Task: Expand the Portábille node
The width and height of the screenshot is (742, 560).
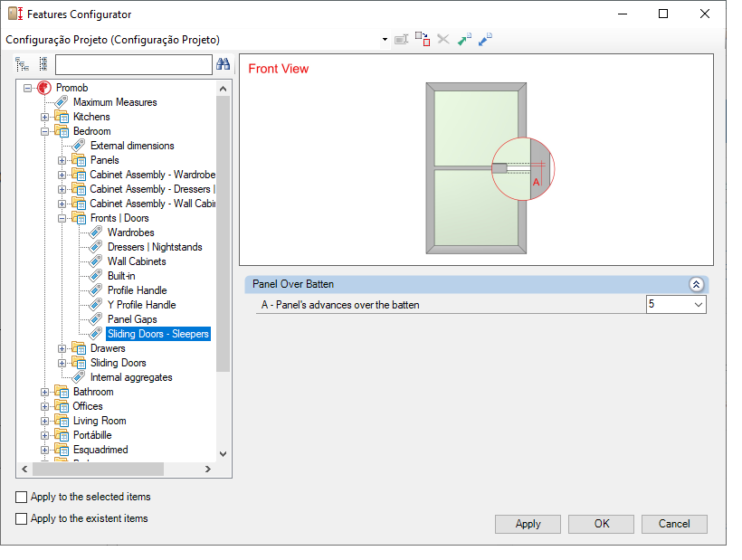Action: point(44,436)
